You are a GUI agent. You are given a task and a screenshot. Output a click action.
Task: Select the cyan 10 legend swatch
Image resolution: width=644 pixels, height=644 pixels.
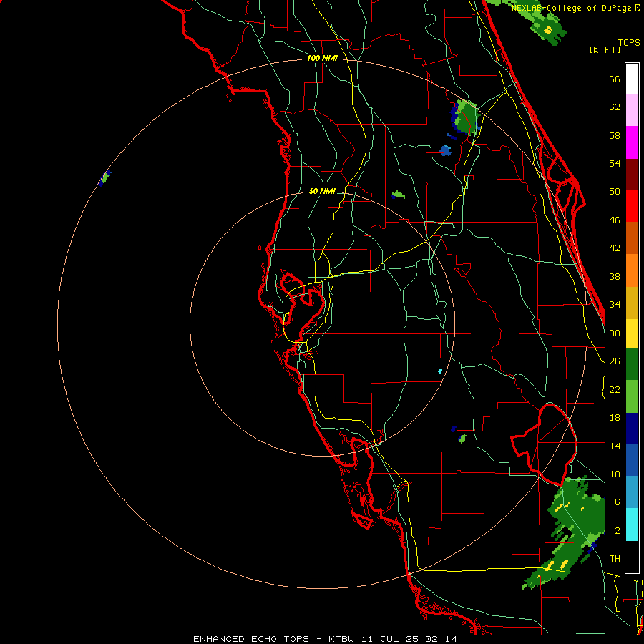[x=632, y=525]
